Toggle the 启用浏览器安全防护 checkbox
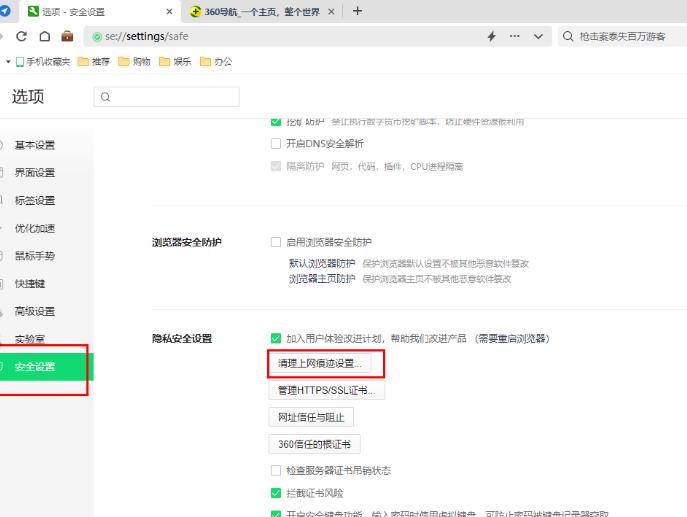This screenshot has height=517, width=687. pos(276,242)
